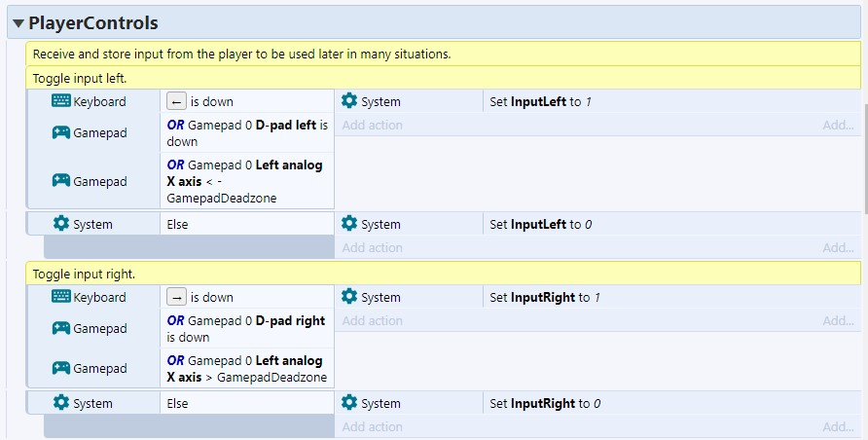Click the System gear icon for Set InputLeft to 1

point(349,100)
